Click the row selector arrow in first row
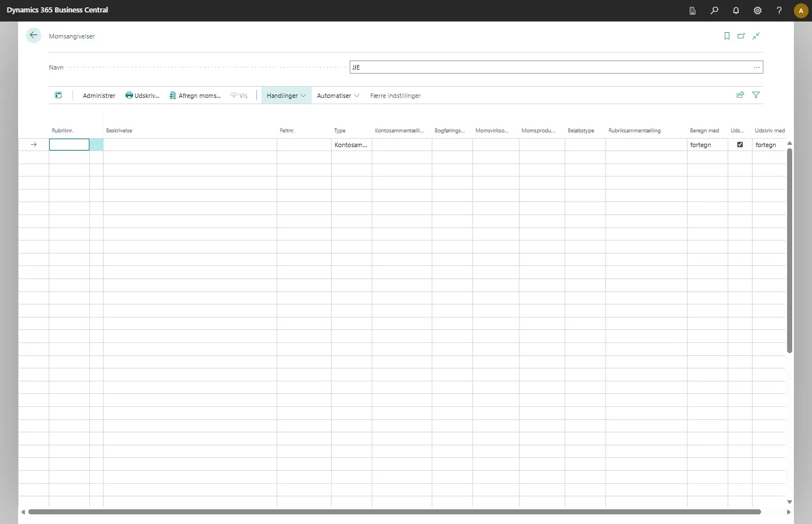This screenshot has height=524, width=812. coord(34,145)
